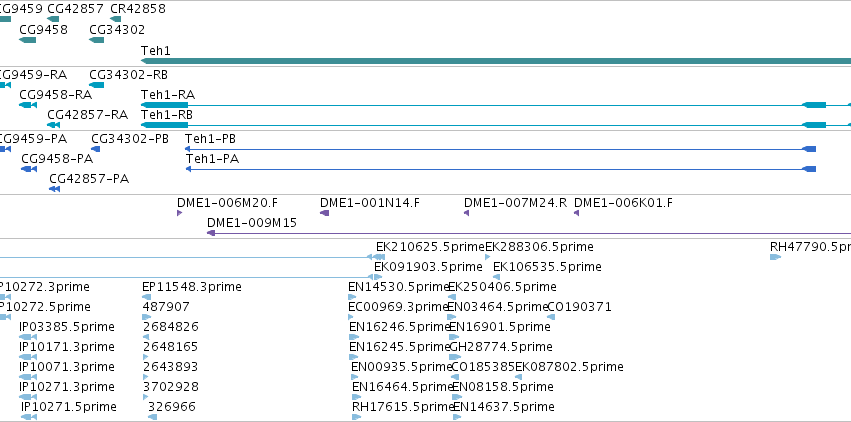Viewport: 851px width, 422px height.
Task: Click the CG9458 gene arrow glyph
Action: click(27, 40)
